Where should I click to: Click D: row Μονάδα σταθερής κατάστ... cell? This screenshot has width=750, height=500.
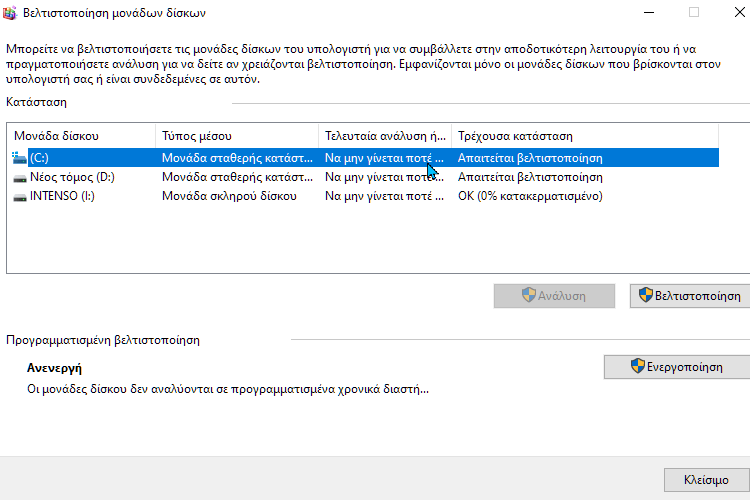coord(237,177)
